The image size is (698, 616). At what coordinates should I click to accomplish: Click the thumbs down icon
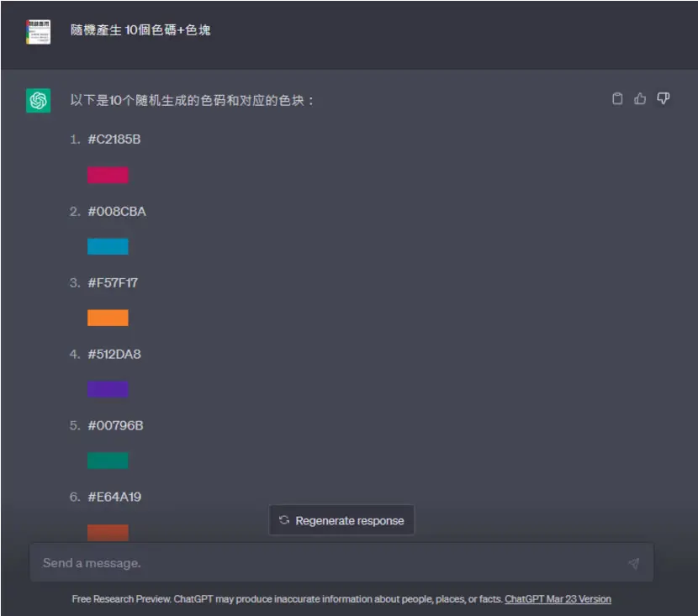(664, 98)
